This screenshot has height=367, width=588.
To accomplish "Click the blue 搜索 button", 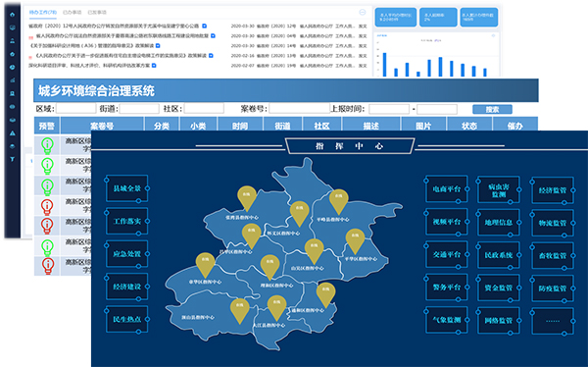I will click(492, 109).
